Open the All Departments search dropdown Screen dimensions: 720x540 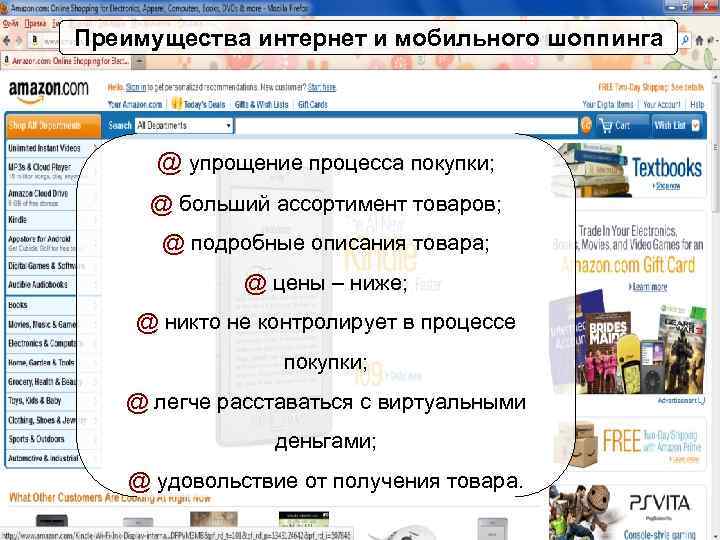pos(184,125)
